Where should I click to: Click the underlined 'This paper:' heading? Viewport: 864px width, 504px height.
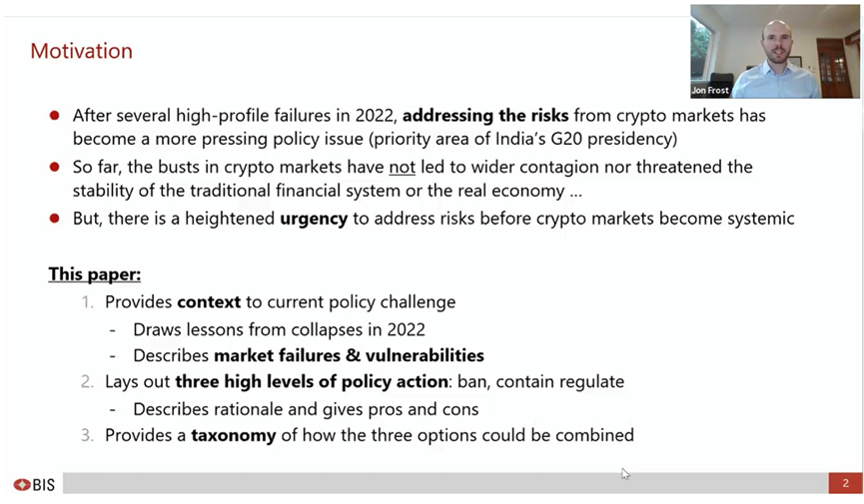95,273
